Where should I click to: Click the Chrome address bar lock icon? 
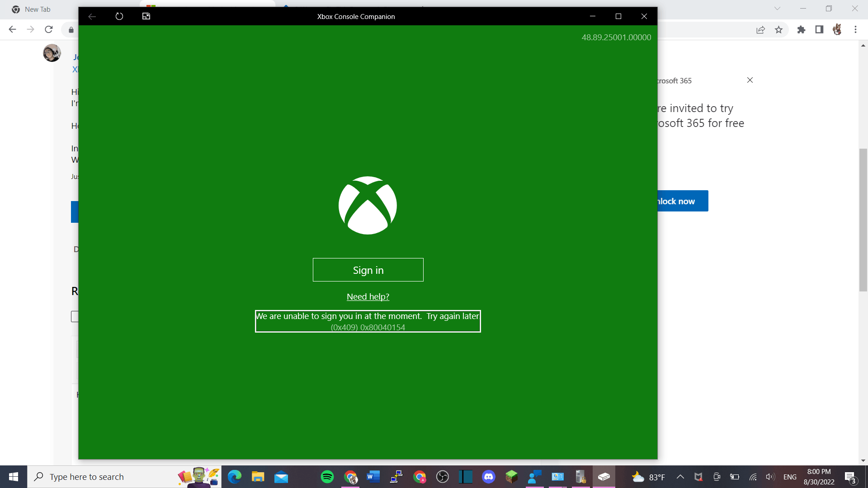pos(71,30)
